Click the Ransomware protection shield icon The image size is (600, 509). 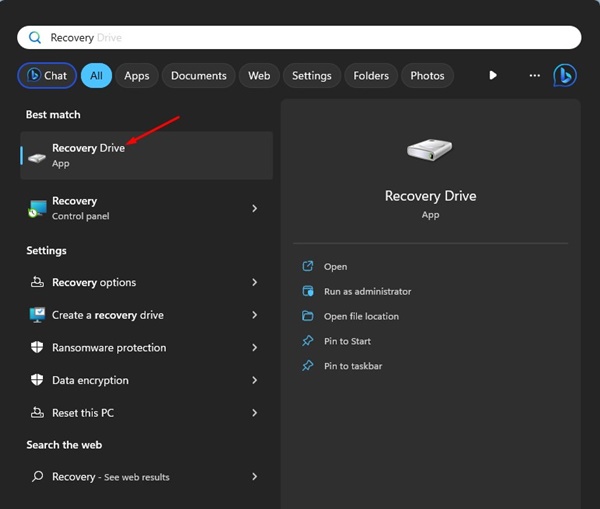(37, 348)
